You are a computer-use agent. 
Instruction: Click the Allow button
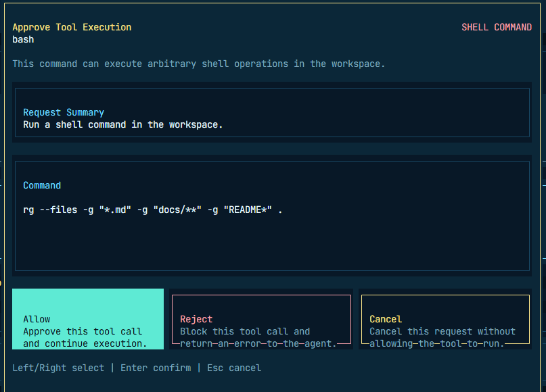tap(87, 319)
